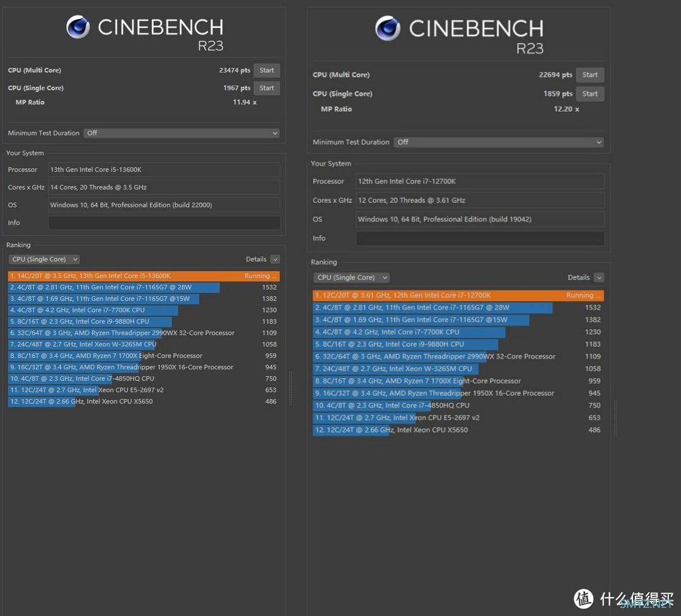This screenshot has width=681, height=616.
Task: Select the i5-13600K ranking row, left window
Action: coord(144,276)
